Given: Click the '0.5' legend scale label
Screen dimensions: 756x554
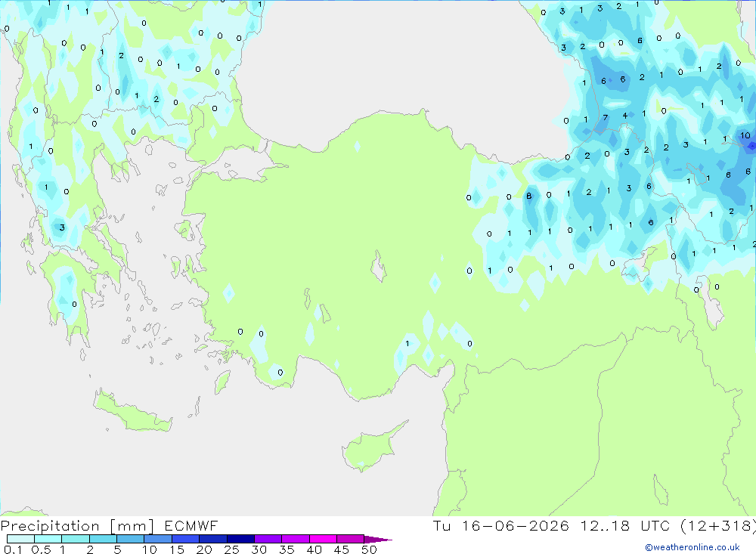Looking at the screenshot, I should 41,549.
